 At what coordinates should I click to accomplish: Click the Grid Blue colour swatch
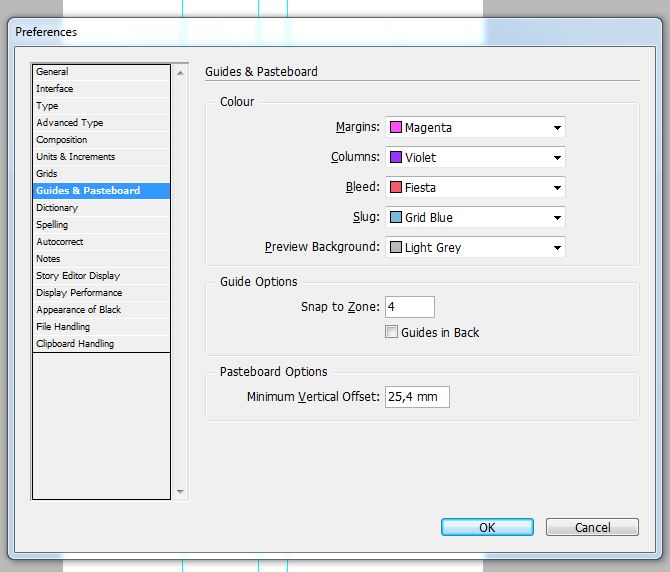coord(396,217)
